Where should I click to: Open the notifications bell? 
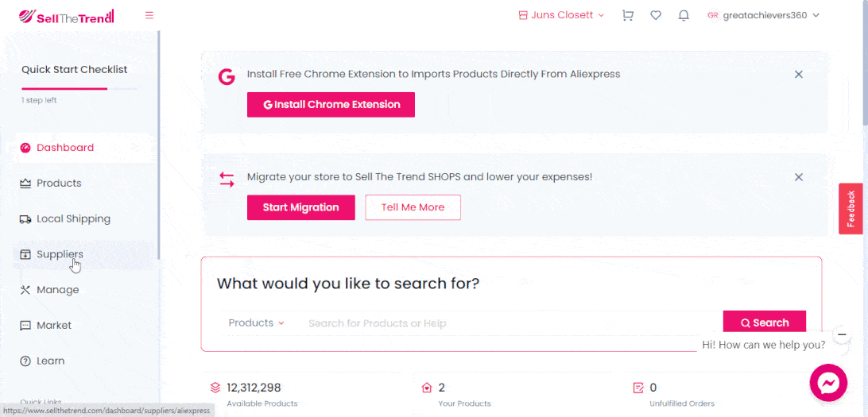click(684, 15)
